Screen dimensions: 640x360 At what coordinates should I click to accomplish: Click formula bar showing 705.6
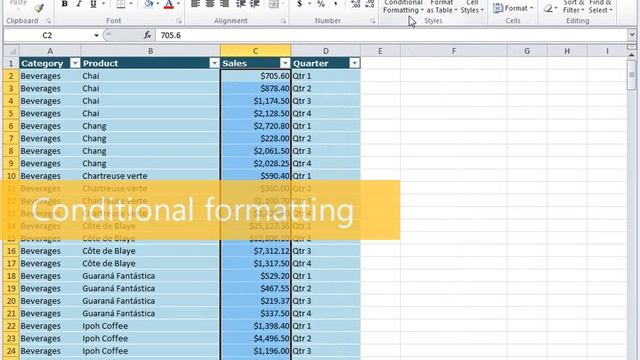391,36
